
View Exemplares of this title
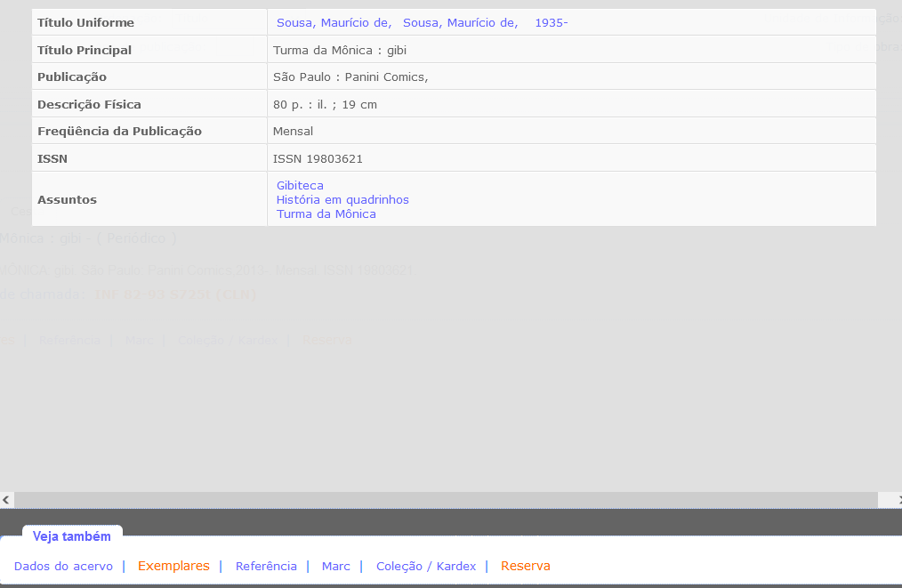tap(173, 566)
